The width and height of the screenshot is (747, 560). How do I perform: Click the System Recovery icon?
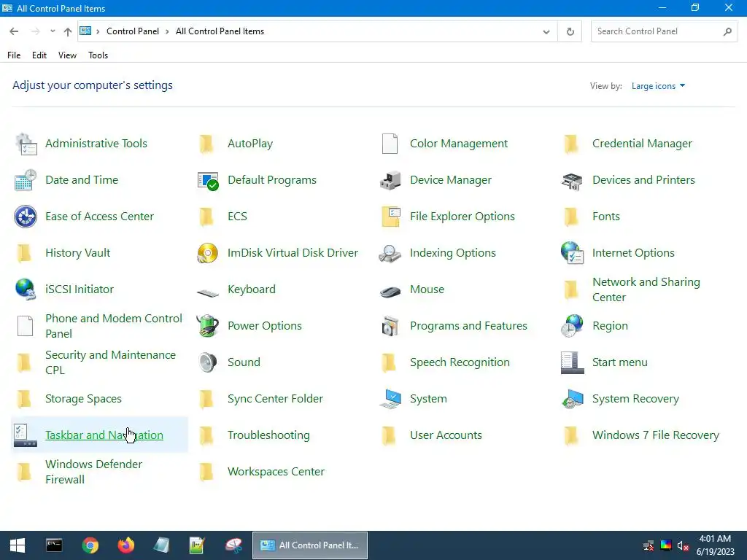tap(572, 399)
